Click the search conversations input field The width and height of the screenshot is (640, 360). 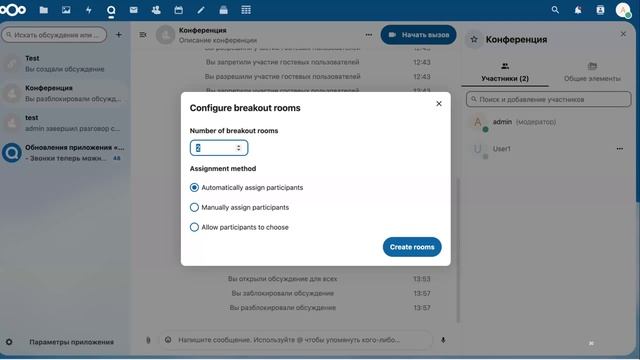(54, 35)
